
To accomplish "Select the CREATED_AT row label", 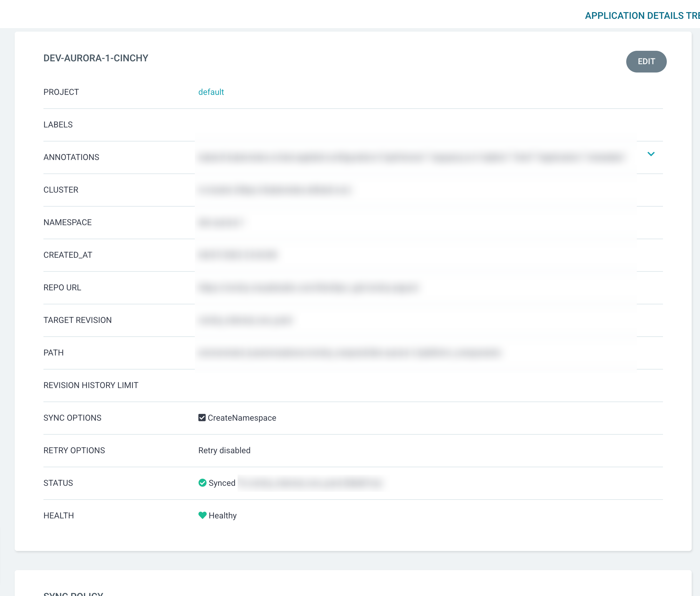I will tap(68, 255).
